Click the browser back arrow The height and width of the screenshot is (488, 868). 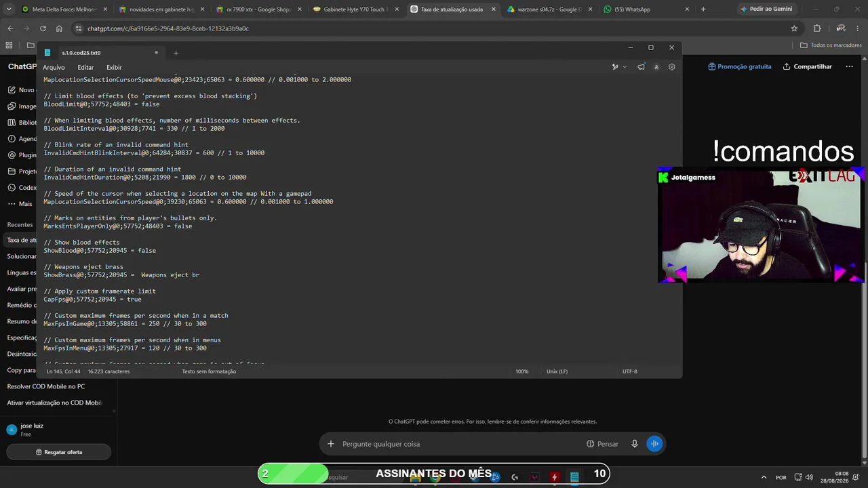coord(10,28)
